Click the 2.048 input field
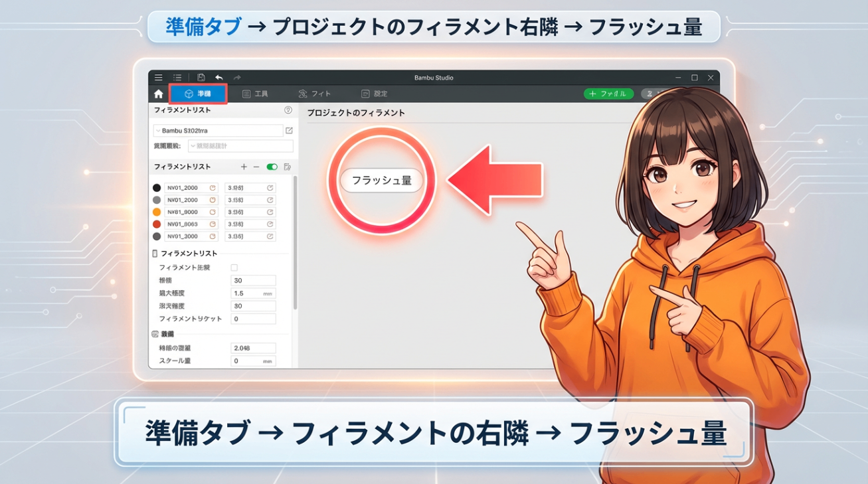868x484 pixels. 253,348
